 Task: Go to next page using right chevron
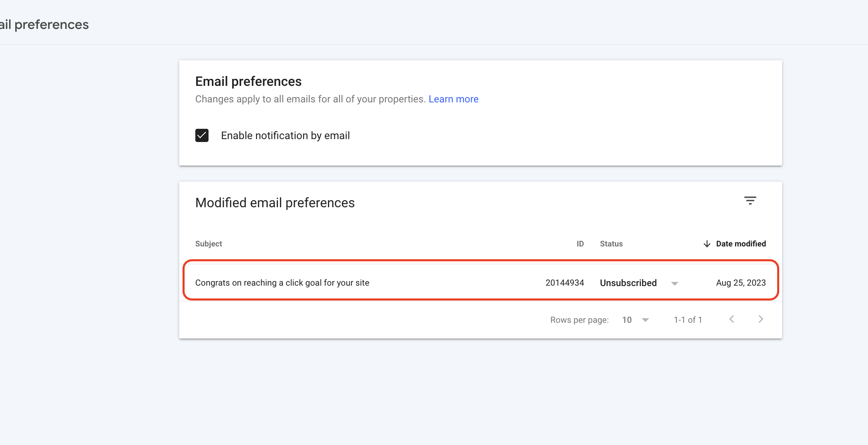pos(761,319)
